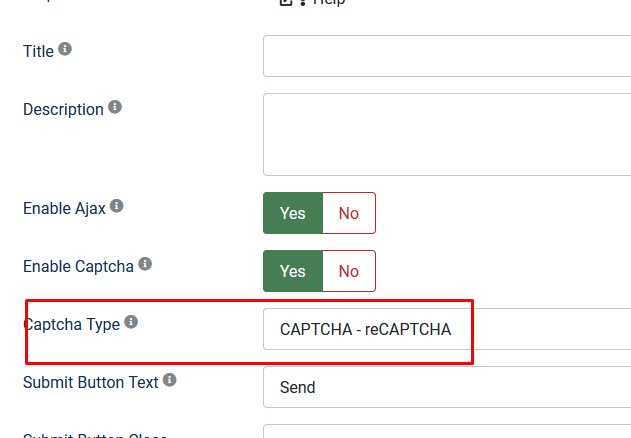Set Enable Ajax to Yes
This screenshot has width=631, height=438.
pyautogui.click(x=293, y=213)
